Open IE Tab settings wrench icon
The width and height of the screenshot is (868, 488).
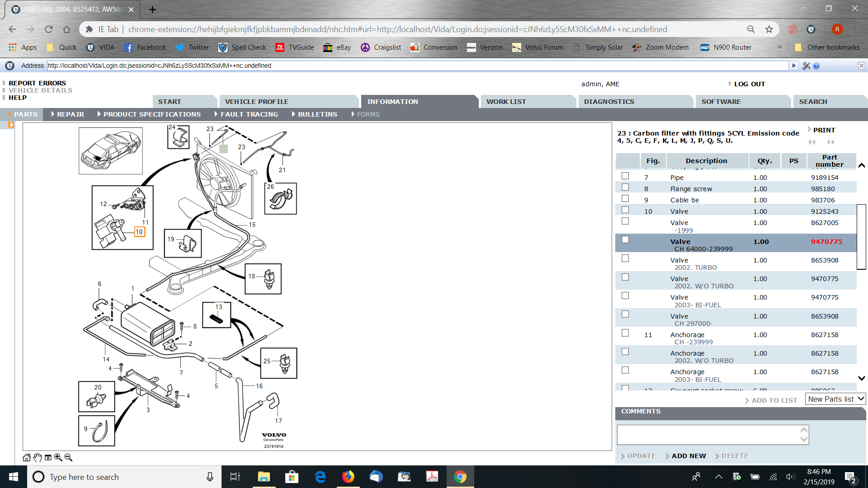(x=806, y=66)
